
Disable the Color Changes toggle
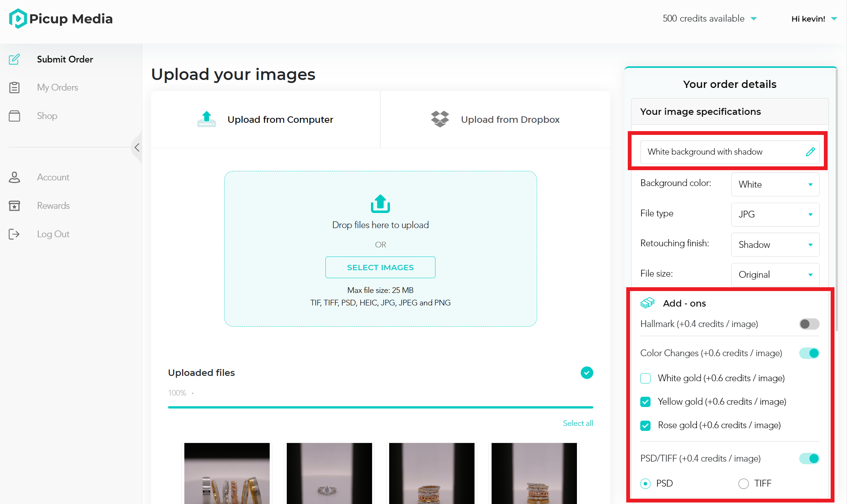[x=809, y=353]
